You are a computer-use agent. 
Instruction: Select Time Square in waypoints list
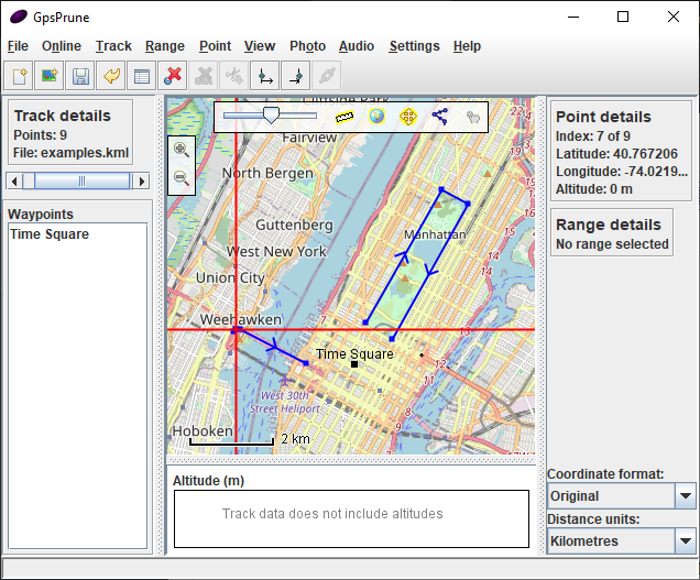click(x=50, y=234)
